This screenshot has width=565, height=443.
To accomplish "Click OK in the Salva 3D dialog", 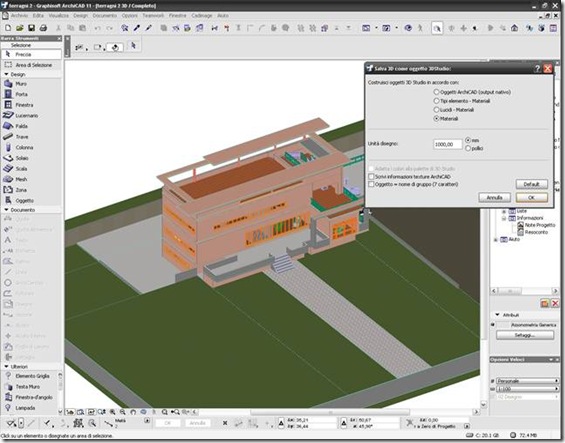I will click(x=531, y=198).
